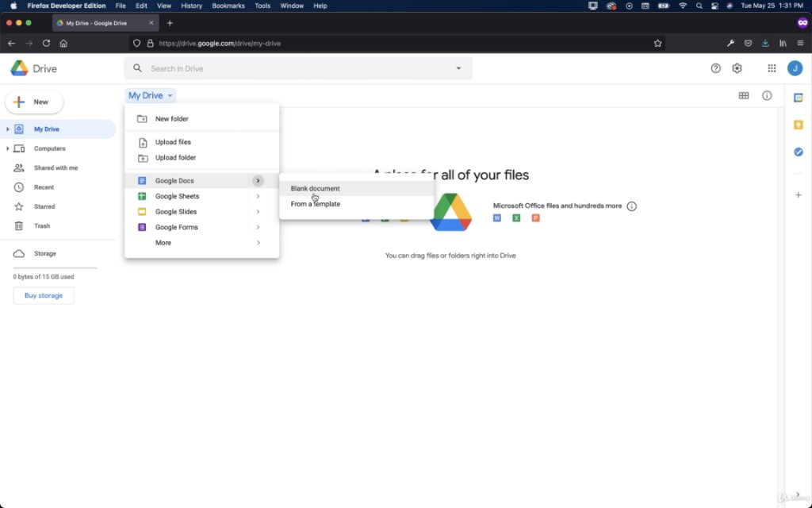Open a new browser tab

170,23
